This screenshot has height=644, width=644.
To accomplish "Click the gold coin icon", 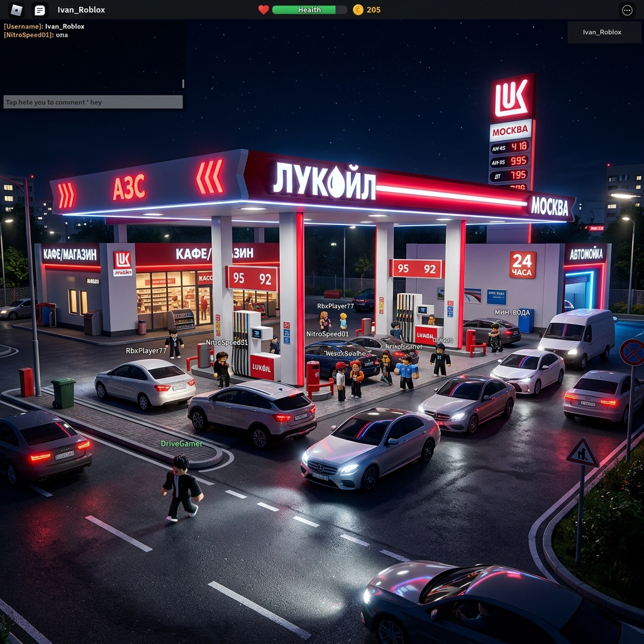I will click(358, 10).
